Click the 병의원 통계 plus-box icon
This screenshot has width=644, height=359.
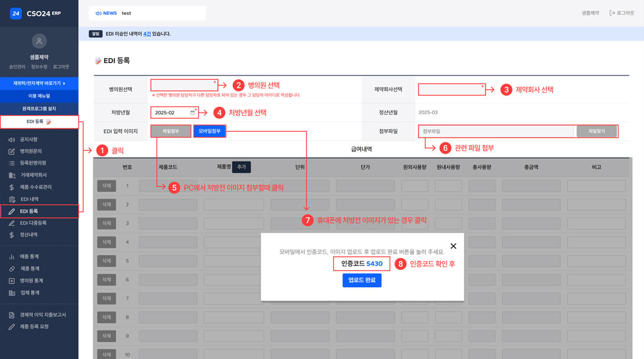tap(12, 281)
